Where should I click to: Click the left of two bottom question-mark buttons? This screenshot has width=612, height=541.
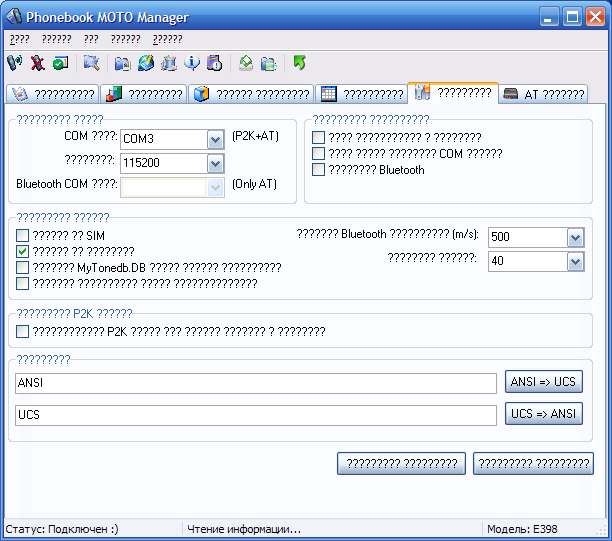point(402,463)
